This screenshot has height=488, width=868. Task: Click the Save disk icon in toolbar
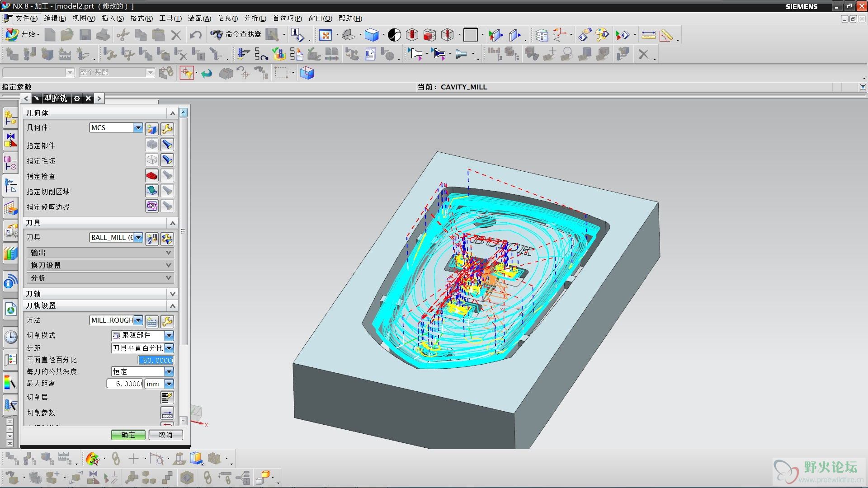tap(85, 35)
